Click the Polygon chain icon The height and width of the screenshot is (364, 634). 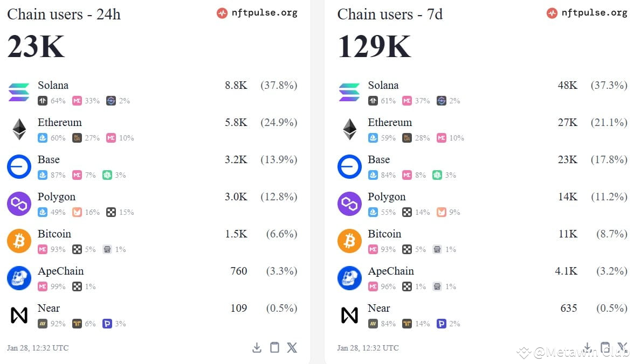point(19,204)
